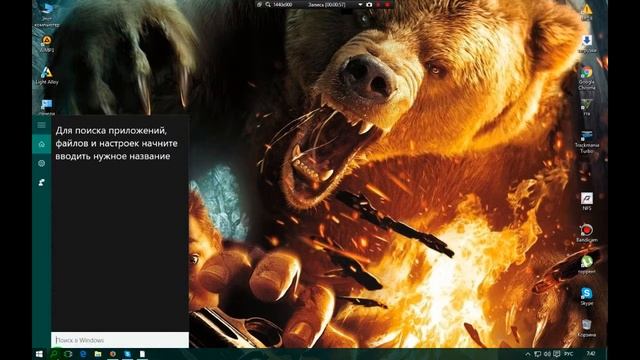Take a screenshot with the recorder camera icon

coord(369,4)
